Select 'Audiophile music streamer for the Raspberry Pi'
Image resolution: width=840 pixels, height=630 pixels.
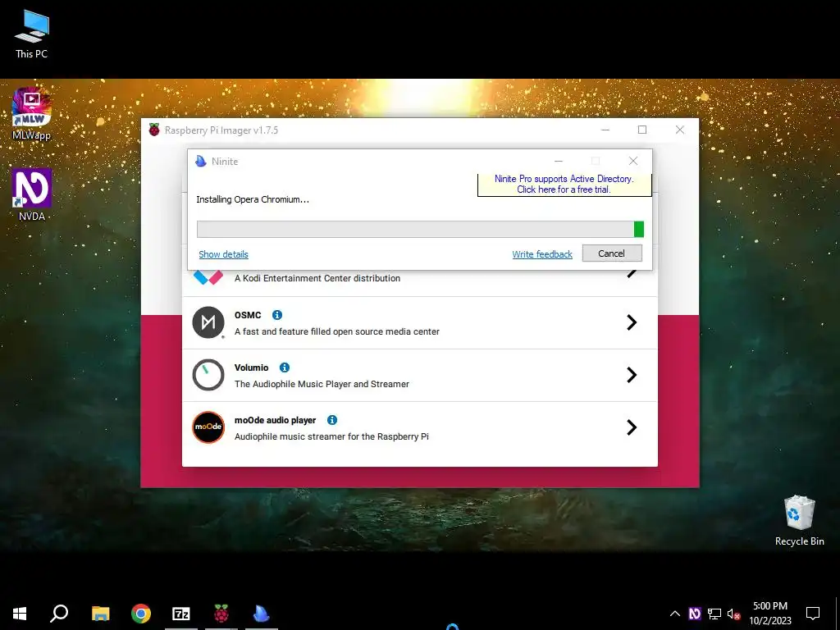click(x=420, y=428)
